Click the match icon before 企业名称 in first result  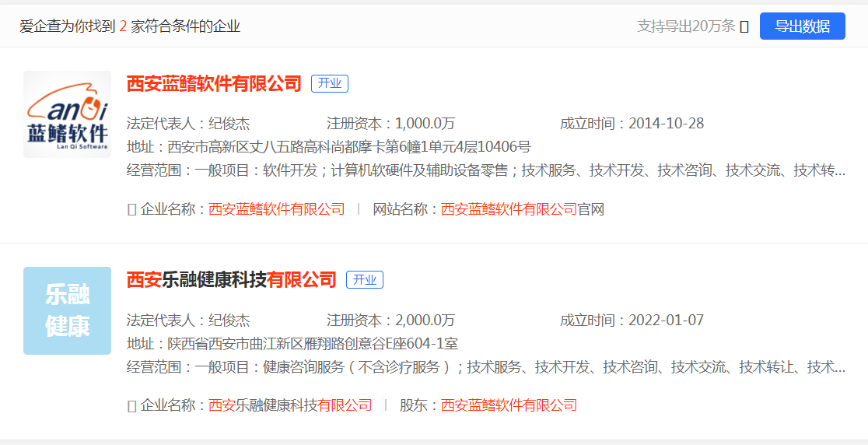tap(131, 210)
